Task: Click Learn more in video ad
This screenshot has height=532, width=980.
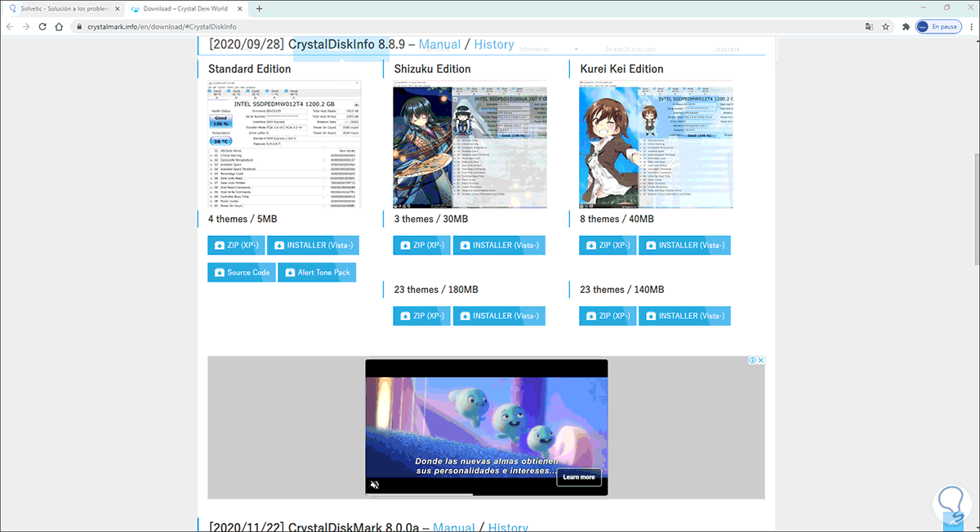Action: (579, 477)
